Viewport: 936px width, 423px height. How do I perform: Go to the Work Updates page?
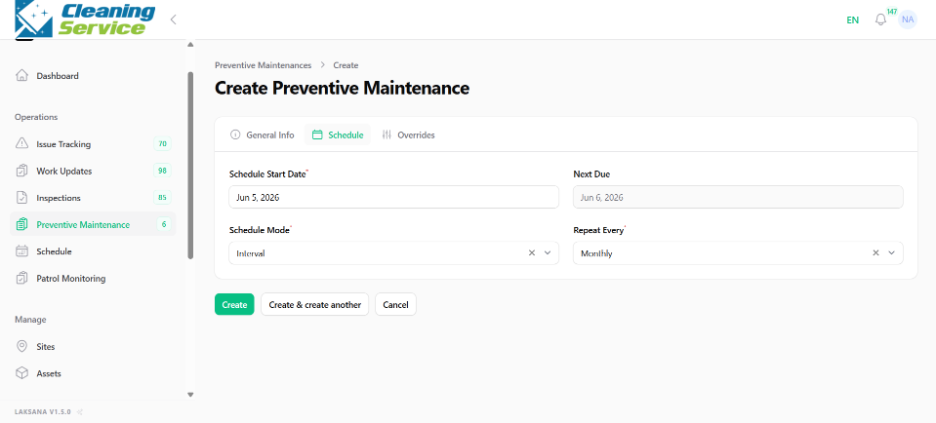pyautogui.click(x=93, y=171)
